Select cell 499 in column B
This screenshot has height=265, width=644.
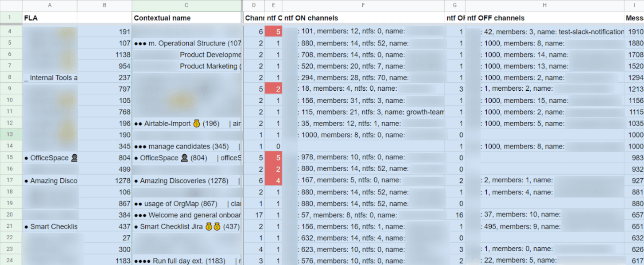pos(104,169)
